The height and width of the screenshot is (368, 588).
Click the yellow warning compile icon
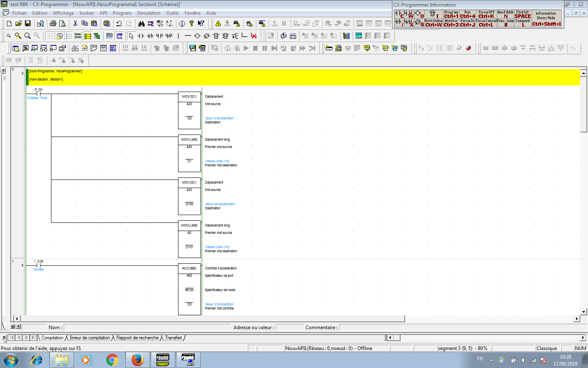click(x=218, y=24)
